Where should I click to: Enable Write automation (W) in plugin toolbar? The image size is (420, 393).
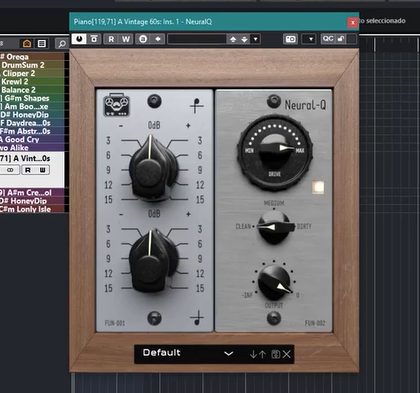(x=126, y=39)
